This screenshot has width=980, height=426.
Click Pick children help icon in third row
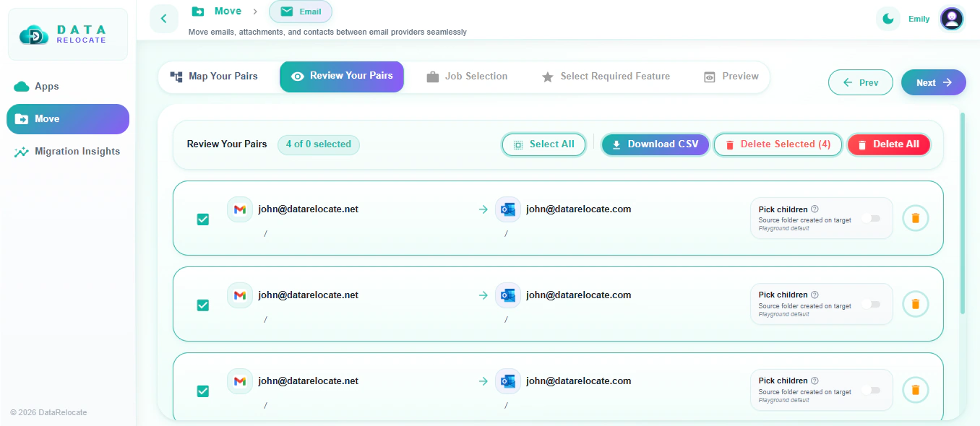click(x=814, y=381)
